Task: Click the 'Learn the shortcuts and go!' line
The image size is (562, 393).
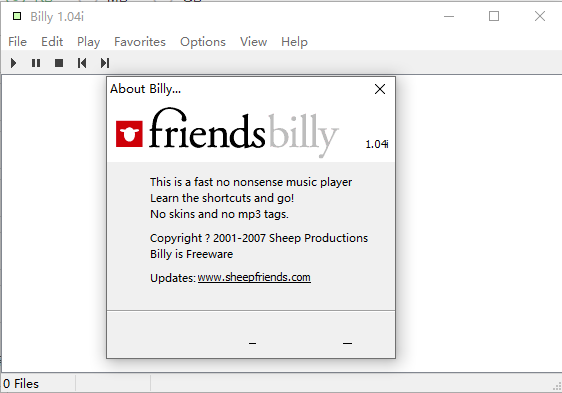Action: (222, 198)
